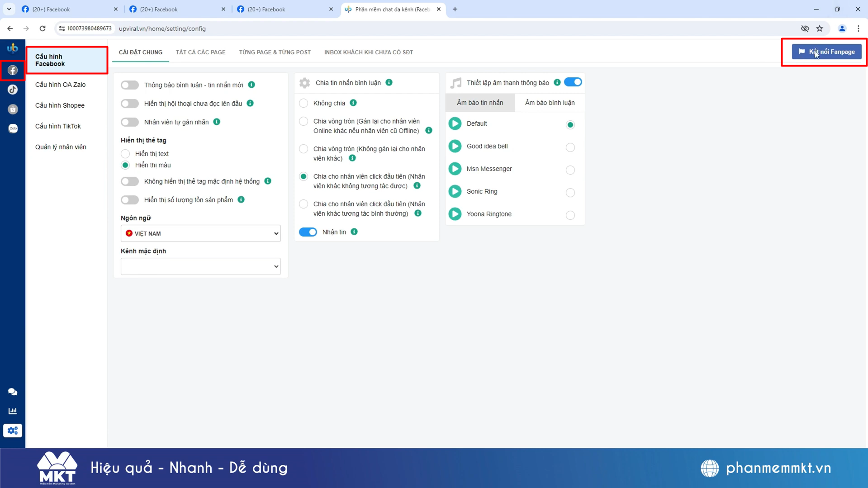
Task: Open the Zalo channel icon in sidebar
Action: click(13, 128)
